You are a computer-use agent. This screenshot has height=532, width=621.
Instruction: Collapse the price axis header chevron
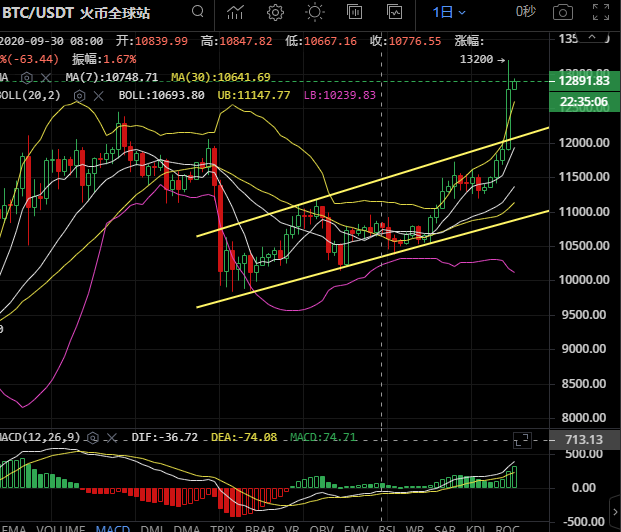(592, 37)
